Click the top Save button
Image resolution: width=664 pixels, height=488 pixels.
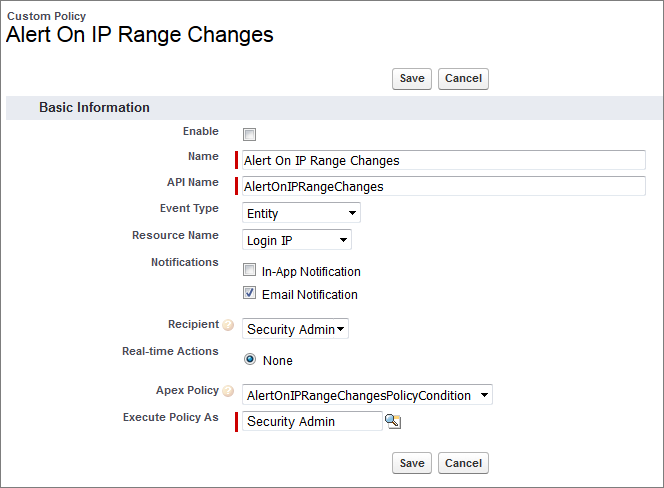click(412, 79)
